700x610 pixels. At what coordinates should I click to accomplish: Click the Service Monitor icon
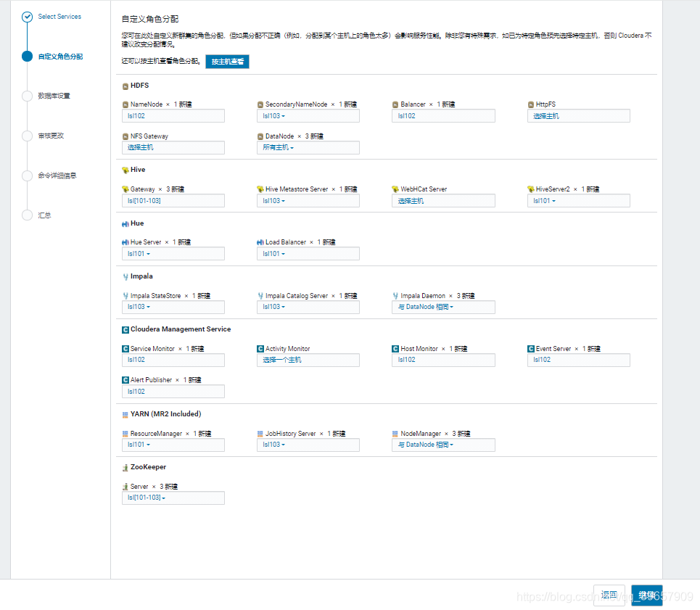point(125,349)
